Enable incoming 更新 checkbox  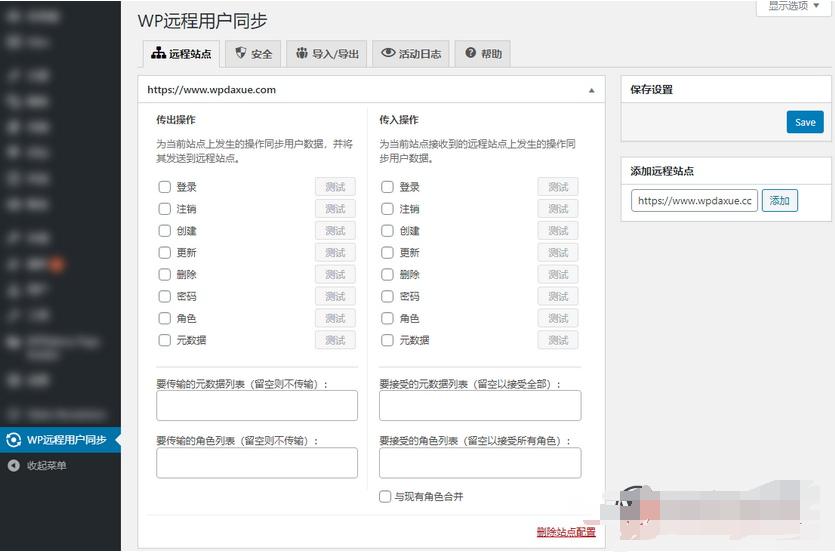tap(387, 252)
